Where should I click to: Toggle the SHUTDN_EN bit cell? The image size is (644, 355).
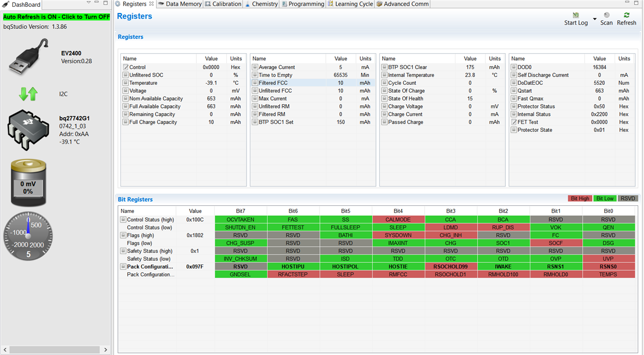tap(241, 228)
